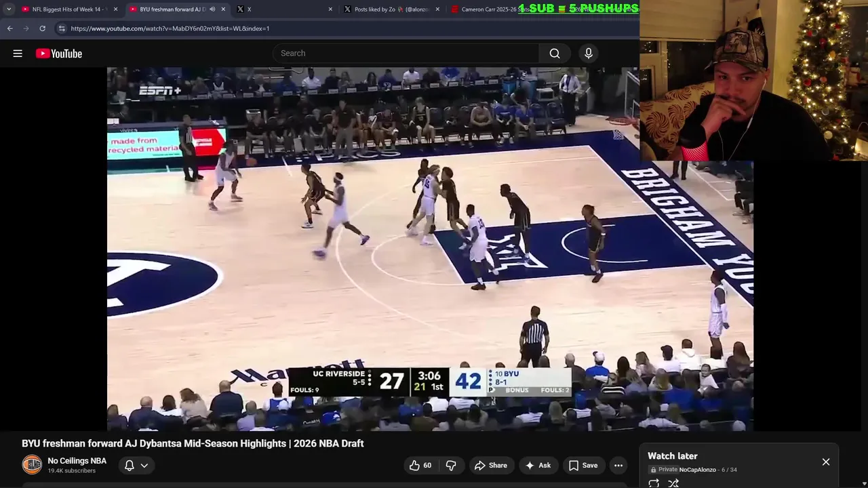The height and width of the screenshot is (488, 868).
Task: Close the blank X tab
Action: tap(330, 9)
